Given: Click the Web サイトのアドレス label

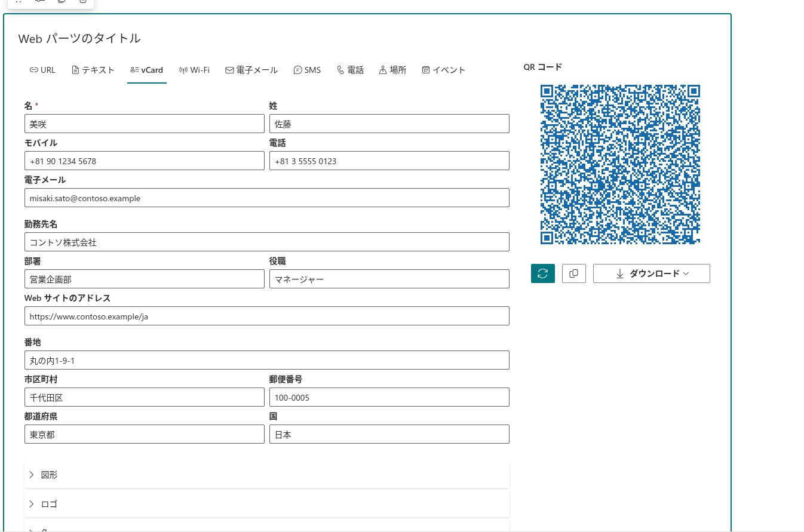Looking at the screenshot, I should [67, 298].
